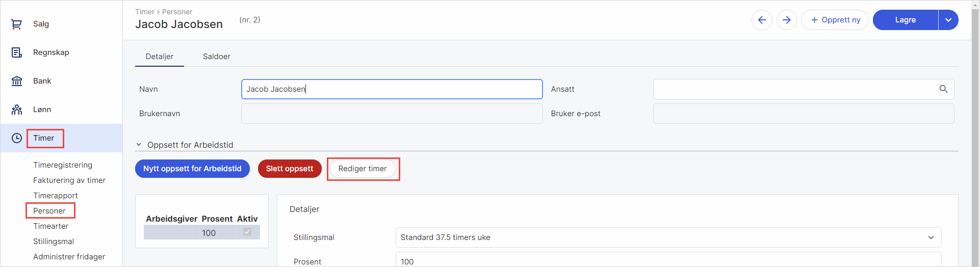Click the Salg shopping cart icon
Image resolution: width=980 pixels, height=267 pixels.
point(17,24)
